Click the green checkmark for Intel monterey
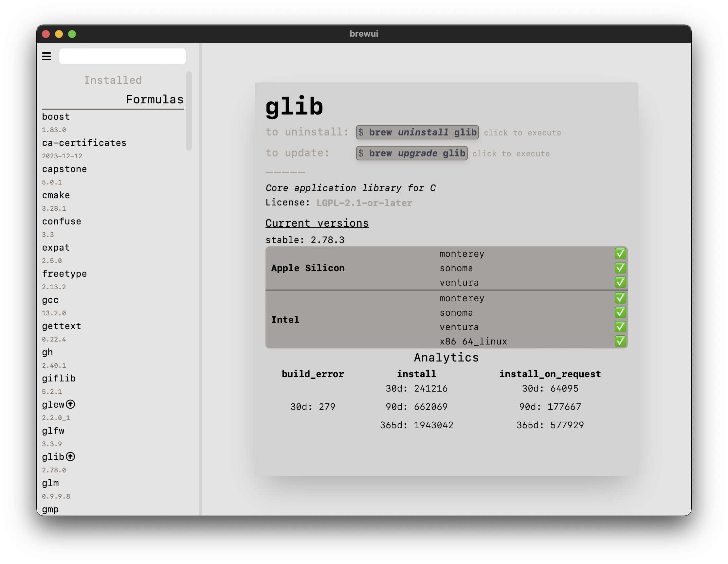728x564 pixels. 620,298
